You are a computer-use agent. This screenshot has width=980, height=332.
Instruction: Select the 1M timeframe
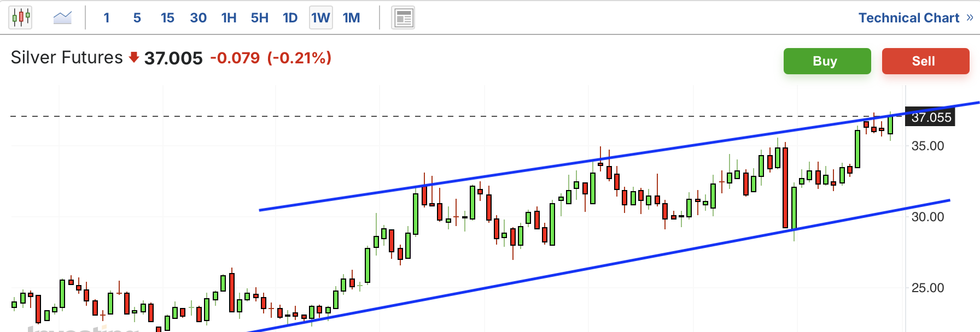[x=351, y=18]
